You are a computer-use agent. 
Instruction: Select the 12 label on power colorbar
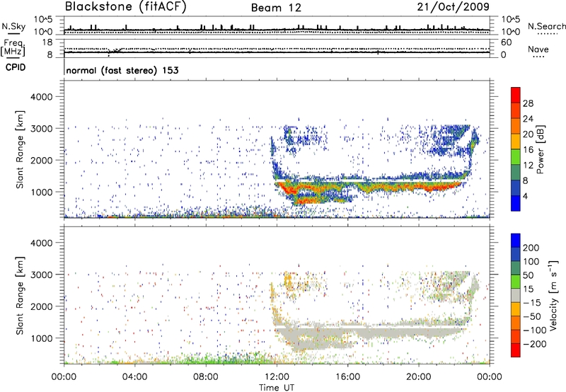(528, 166)
